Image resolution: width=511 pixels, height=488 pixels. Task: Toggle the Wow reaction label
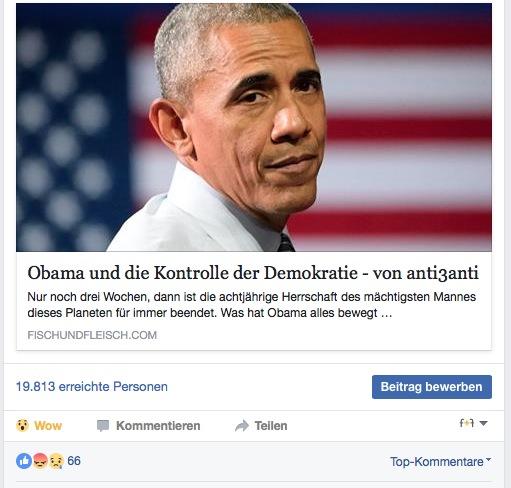tap(48, 426)
